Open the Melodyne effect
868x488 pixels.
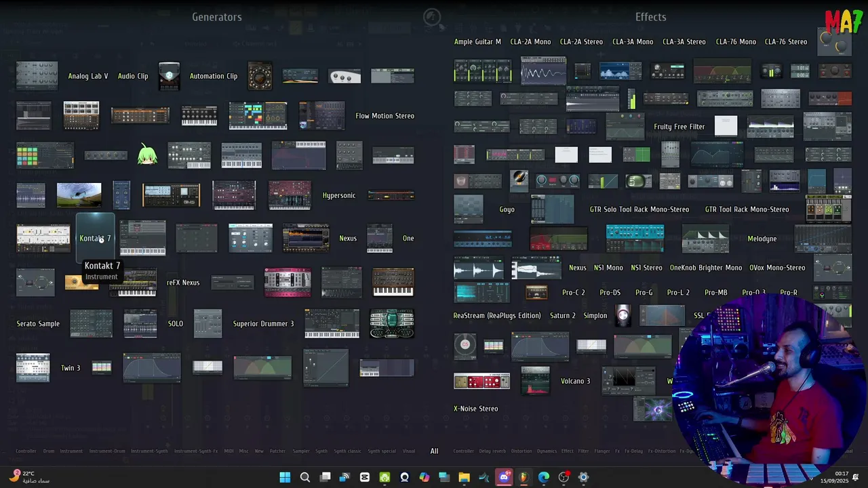pyautogui.click(x=762, y=239)
